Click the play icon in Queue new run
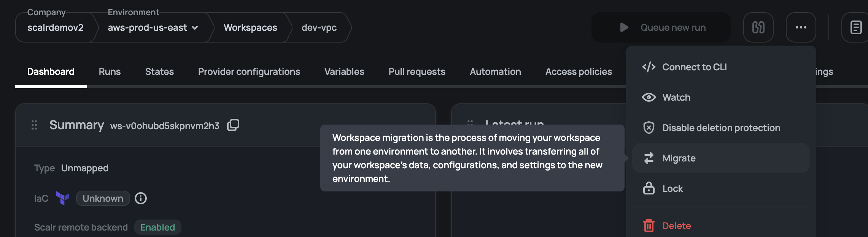 [x=624, y=27]
